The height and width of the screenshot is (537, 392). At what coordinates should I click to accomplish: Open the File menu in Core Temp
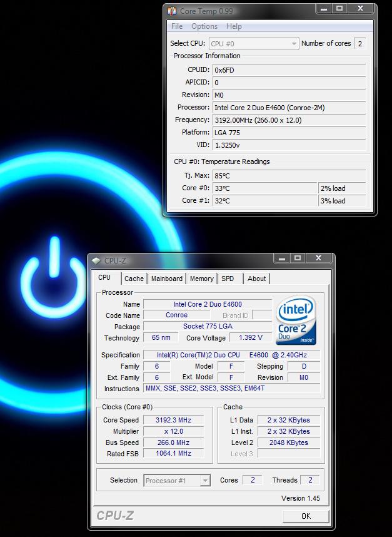pyautogui.click(x=177, y=26)
